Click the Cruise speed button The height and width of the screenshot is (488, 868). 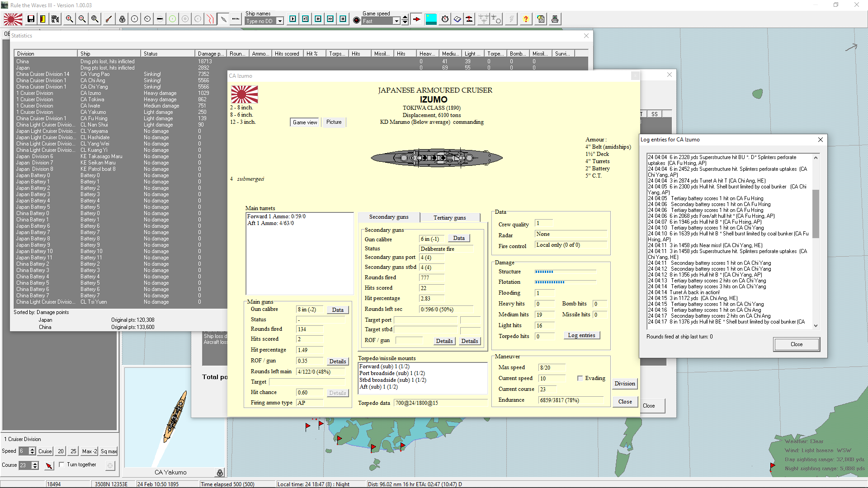coord(45,451)
